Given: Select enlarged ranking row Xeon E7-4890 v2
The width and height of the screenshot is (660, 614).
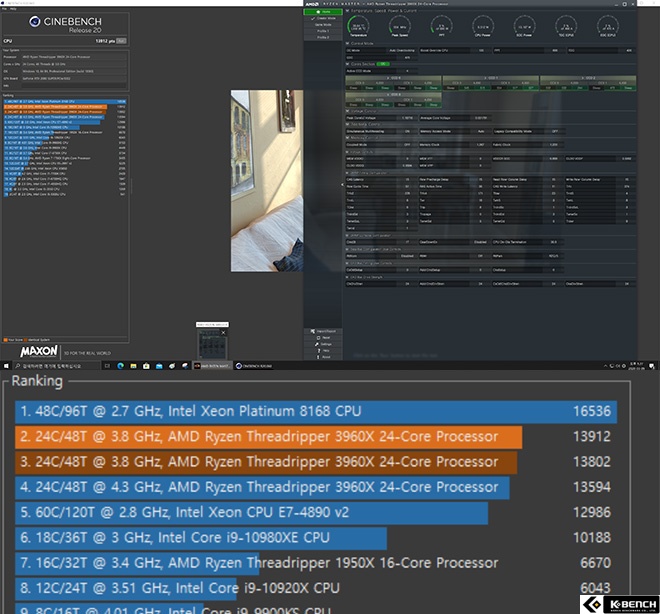Looking at the screenshot, I should pyautogui.click(x=316, y=513).
